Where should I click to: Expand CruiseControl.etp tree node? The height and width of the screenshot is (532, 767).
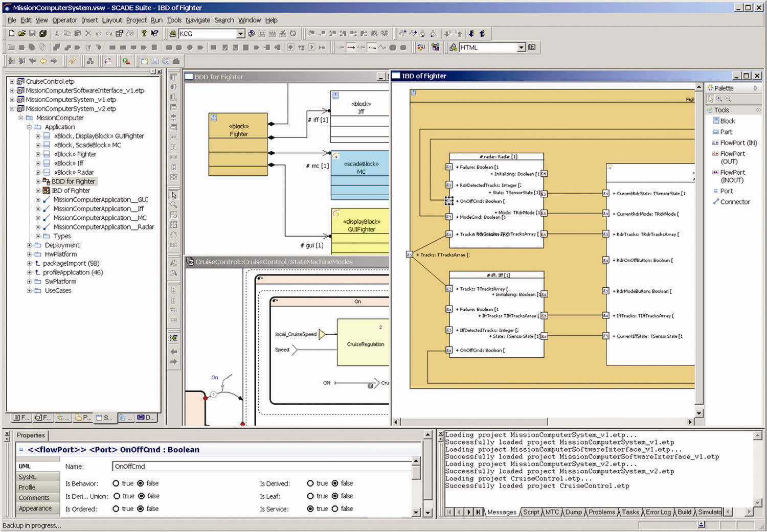pyautogui.click(x=12, y=81)
